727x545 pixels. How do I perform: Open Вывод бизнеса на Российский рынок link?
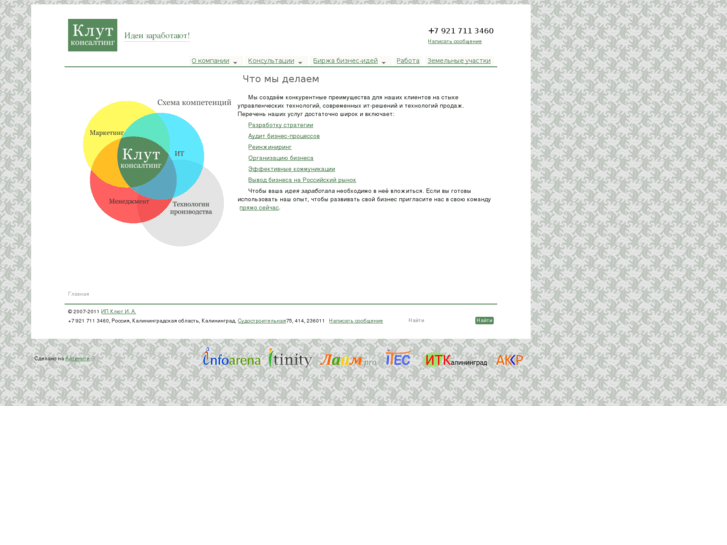302,180
